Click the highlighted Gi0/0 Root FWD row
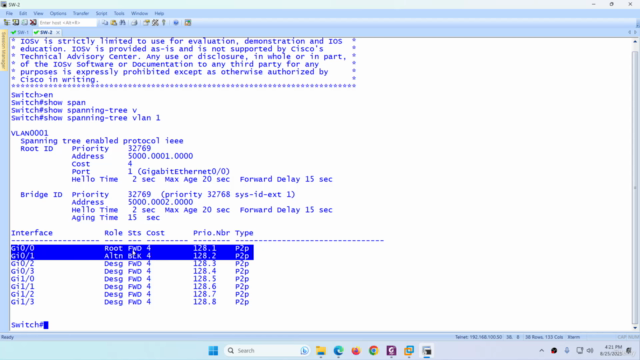The height and width of the screenshot is (360, 640). click(x=132, y=248)
